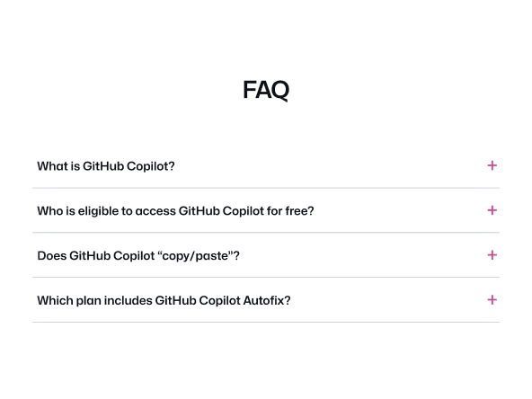Click the plus icon beside 'What is GitHub Copilot?'
532x399 pixels.
point(492,165)
